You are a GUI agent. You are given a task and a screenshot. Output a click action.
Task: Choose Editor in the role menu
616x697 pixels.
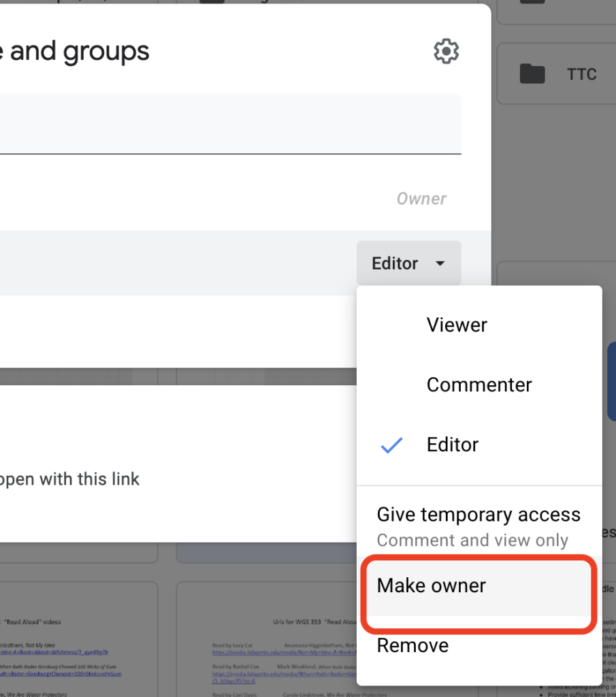click(452, 444)
